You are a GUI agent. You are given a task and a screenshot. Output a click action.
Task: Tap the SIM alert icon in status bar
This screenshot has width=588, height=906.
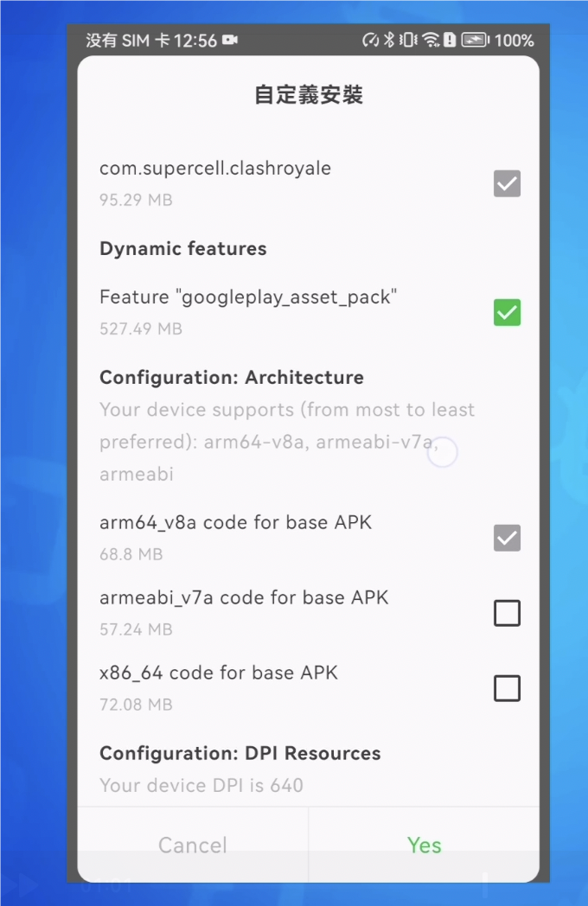[x=450, y=40]
